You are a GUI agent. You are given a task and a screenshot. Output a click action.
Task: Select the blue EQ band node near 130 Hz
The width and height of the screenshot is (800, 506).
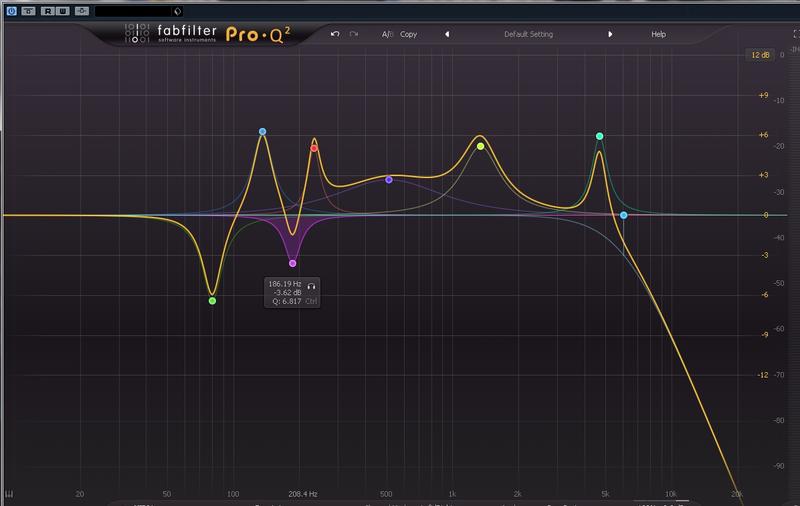(x=262, y=132)
